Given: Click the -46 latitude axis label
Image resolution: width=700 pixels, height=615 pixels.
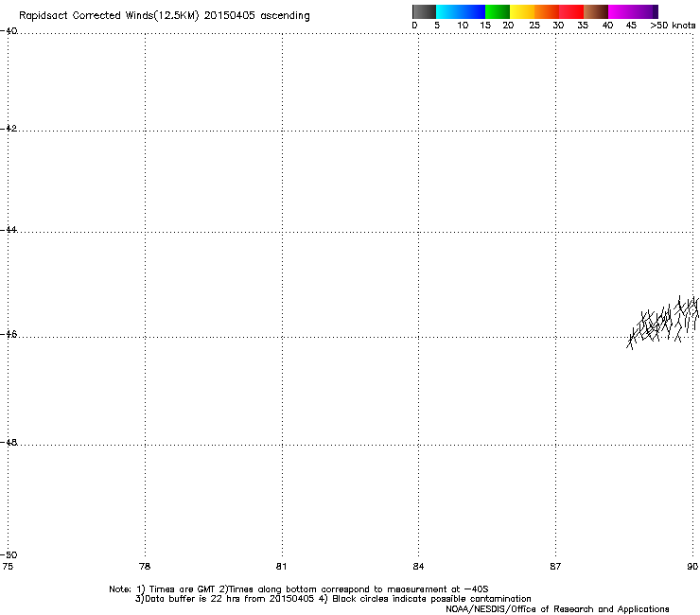Looking at the screenshot, I should pos(9,335).
